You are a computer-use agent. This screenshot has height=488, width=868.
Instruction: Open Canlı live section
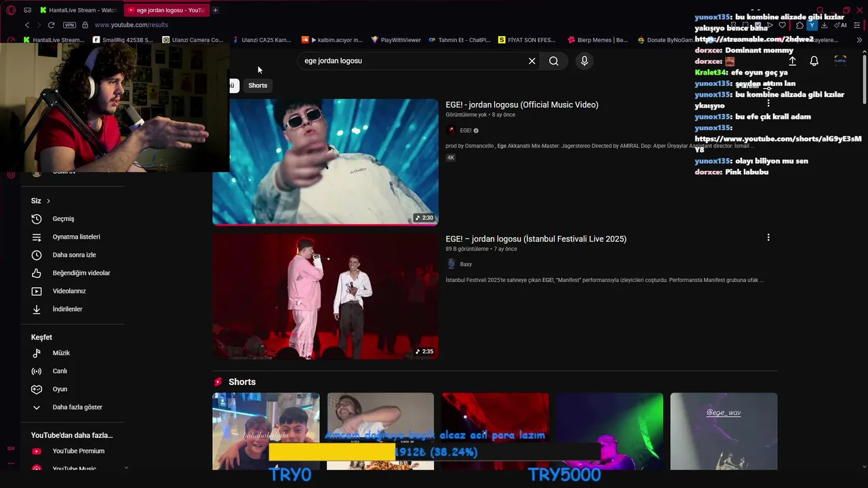72,371
